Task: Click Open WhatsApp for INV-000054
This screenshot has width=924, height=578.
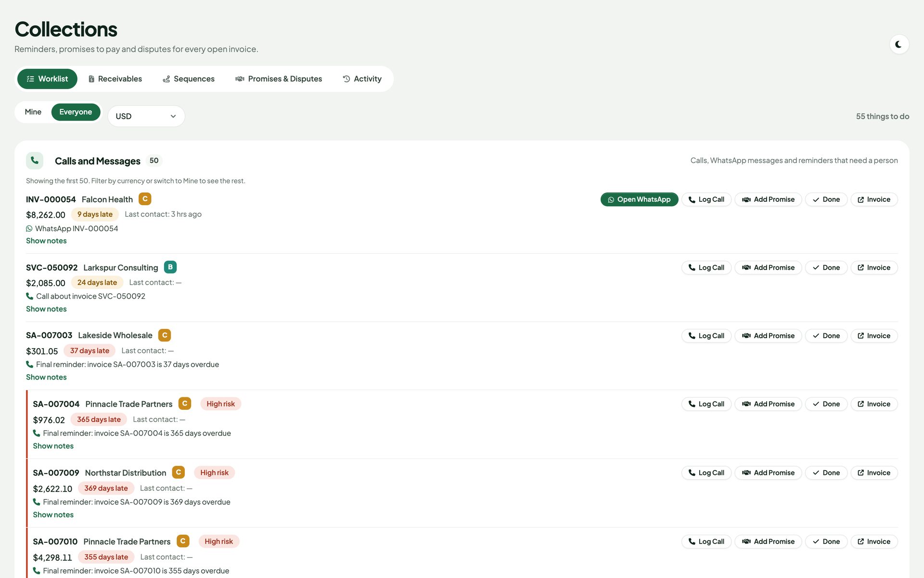Action: point(639,199)
